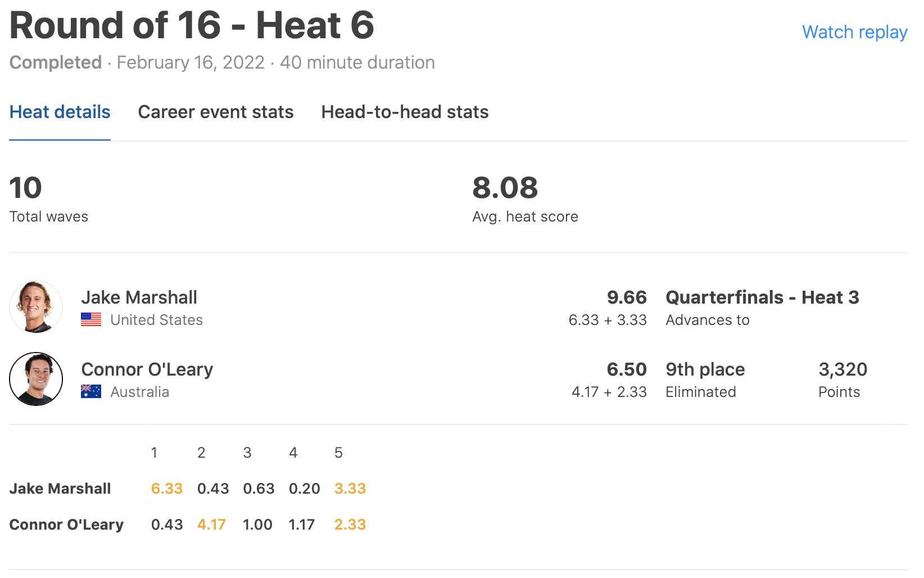
Task: Click Jake Marshall's 3.33 wave score
Action: (x=350, y=489)
